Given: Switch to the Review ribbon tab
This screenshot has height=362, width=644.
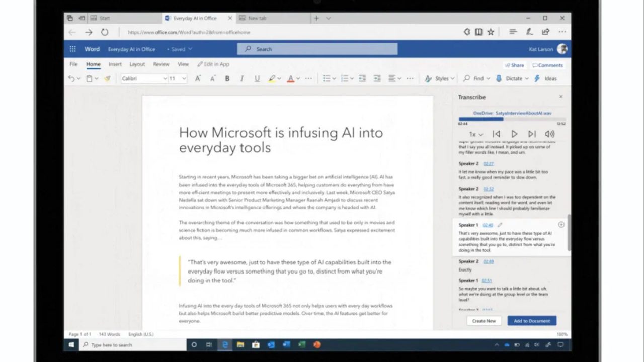Looking at the screenshot, I should tap(161, 64).
